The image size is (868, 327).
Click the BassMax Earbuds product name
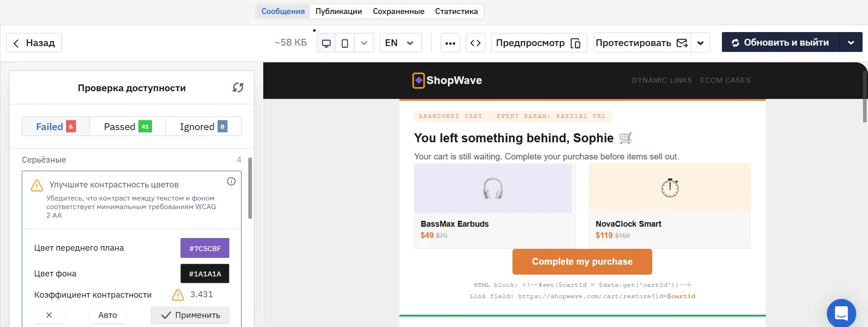click(455, 224)
